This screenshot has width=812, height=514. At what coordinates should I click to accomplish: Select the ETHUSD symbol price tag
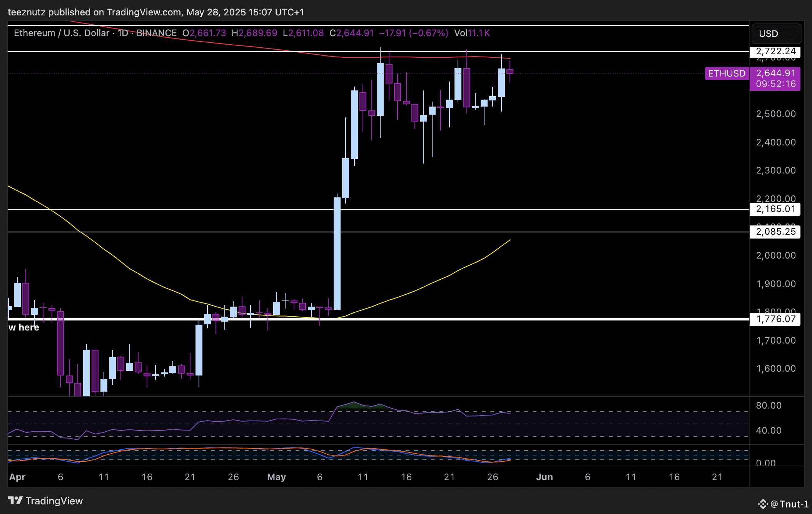[x=727, y=73]
